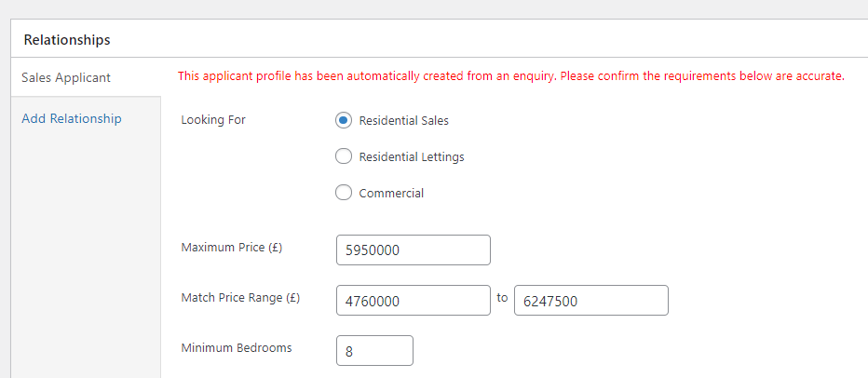Click the Residential Lettings option label text
868x378 pixels.
click(x=412, y=157)
